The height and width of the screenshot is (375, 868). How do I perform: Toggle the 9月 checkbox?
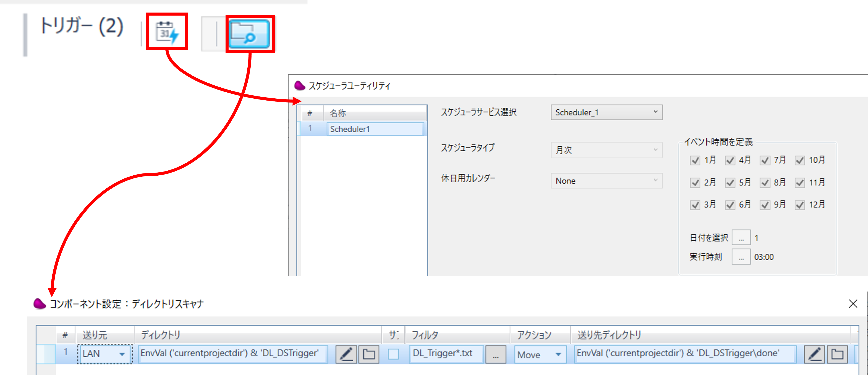pos(765,205)
